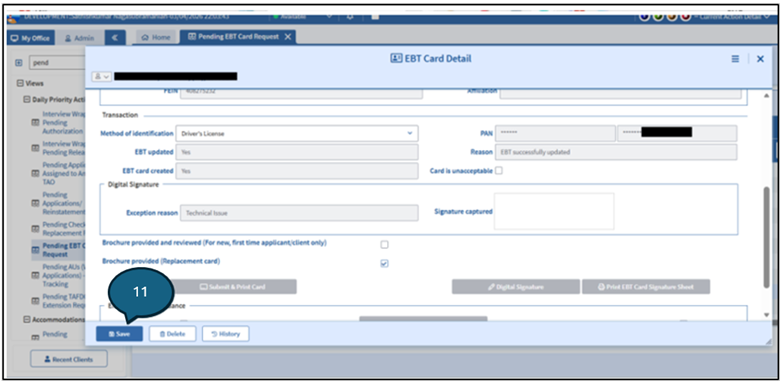This screenshot has height=381, width=780.
Task: Click the expand-all plus icon beside search box
Action: 19,63
